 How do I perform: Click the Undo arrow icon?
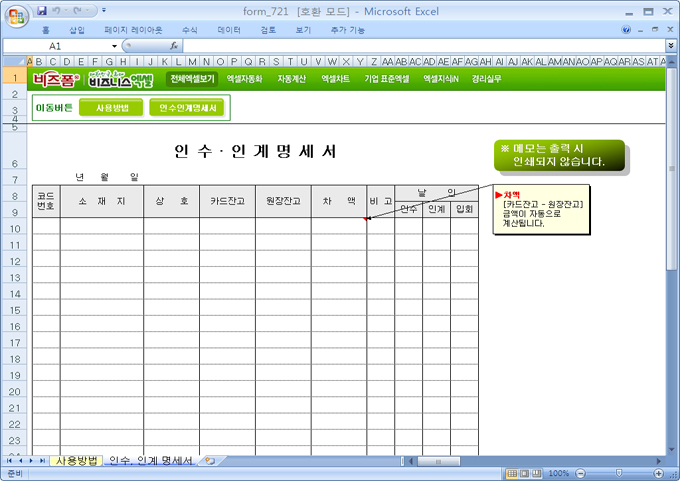58,10
